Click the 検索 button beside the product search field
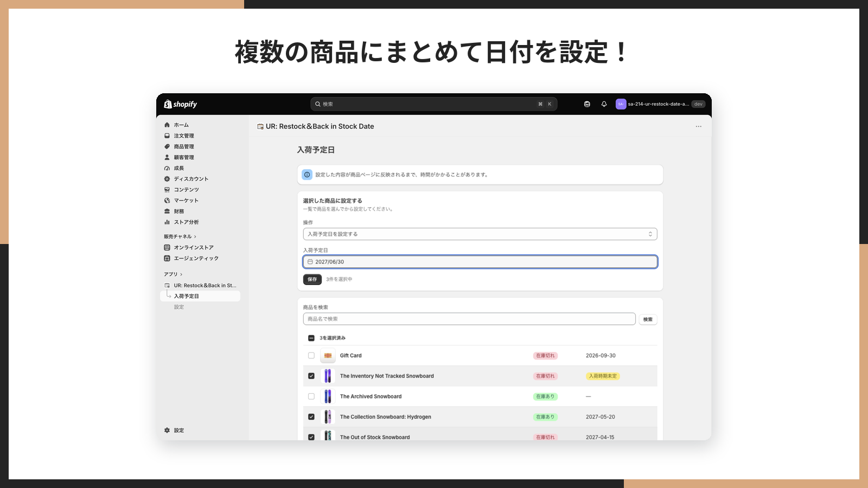 pos(648,319)
